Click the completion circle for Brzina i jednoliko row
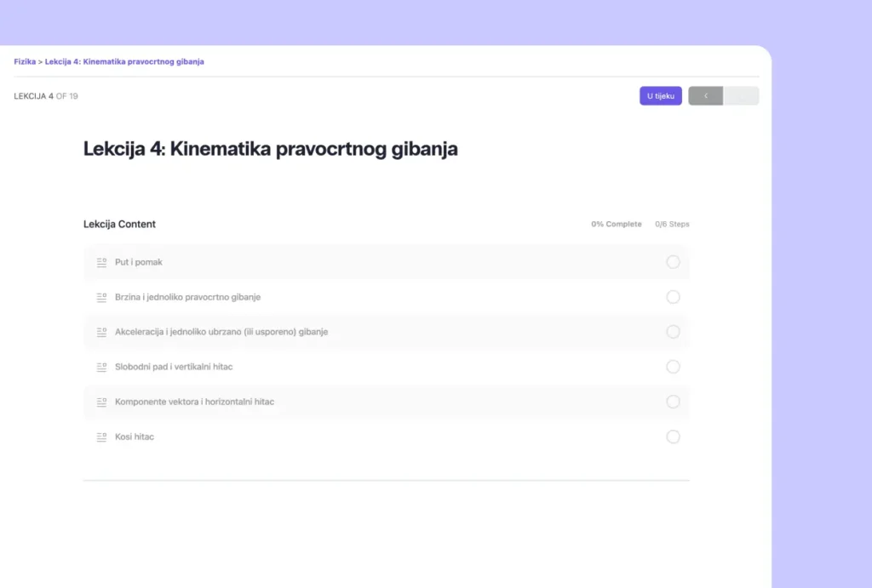Image resolution: width=872 pixels, height=588 pixels. coord(673,297)
